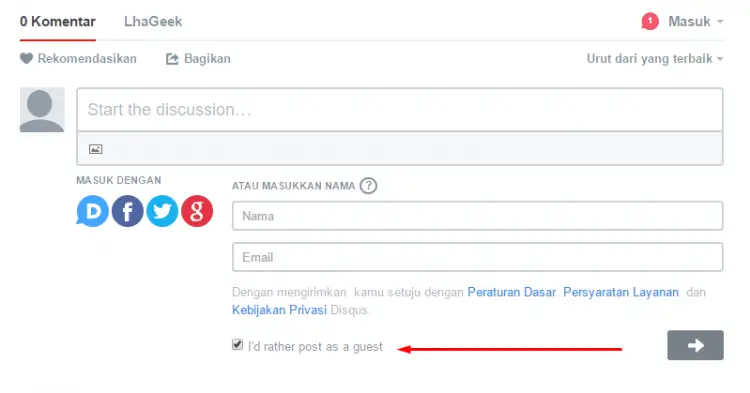Open the Bagikan share option
Screen dimensions: 750x393
(x=198, y=59)
